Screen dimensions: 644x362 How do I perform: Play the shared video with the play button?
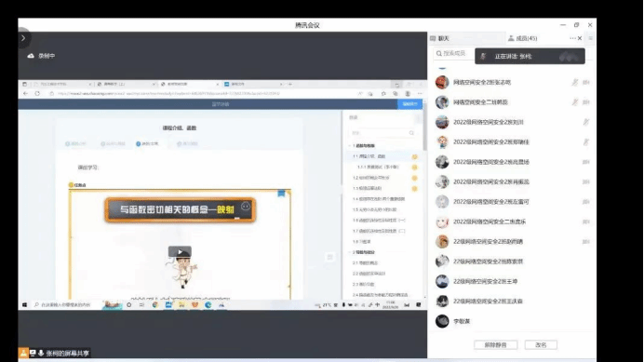tap(180, 251)
